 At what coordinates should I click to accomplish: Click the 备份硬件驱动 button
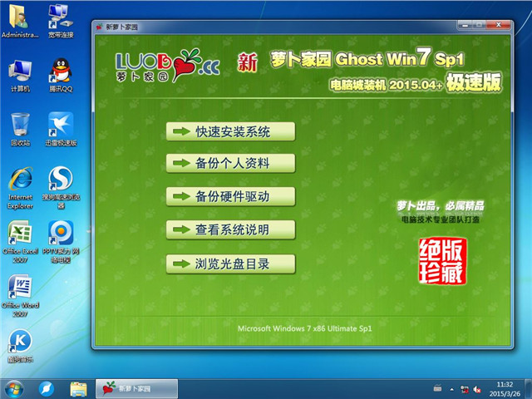(x=231, y=196)
